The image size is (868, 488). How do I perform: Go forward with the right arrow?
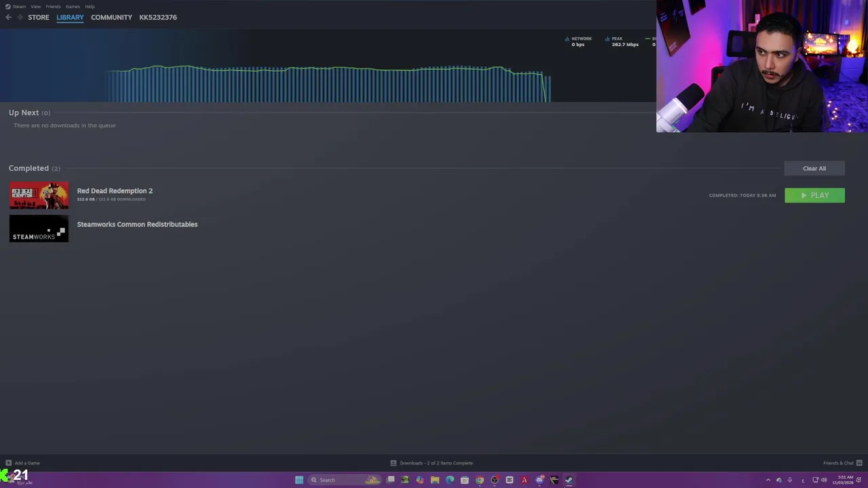[x=19, y=17]
